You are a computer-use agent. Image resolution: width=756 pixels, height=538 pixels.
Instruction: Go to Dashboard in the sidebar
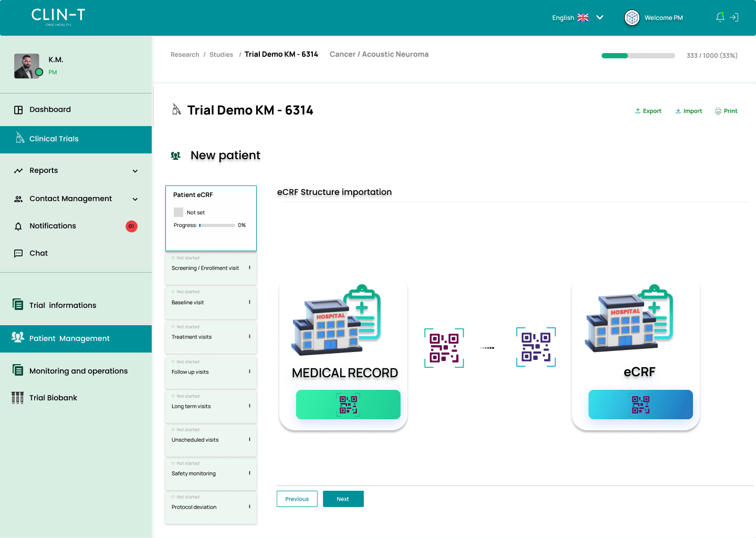pos(76,110)
